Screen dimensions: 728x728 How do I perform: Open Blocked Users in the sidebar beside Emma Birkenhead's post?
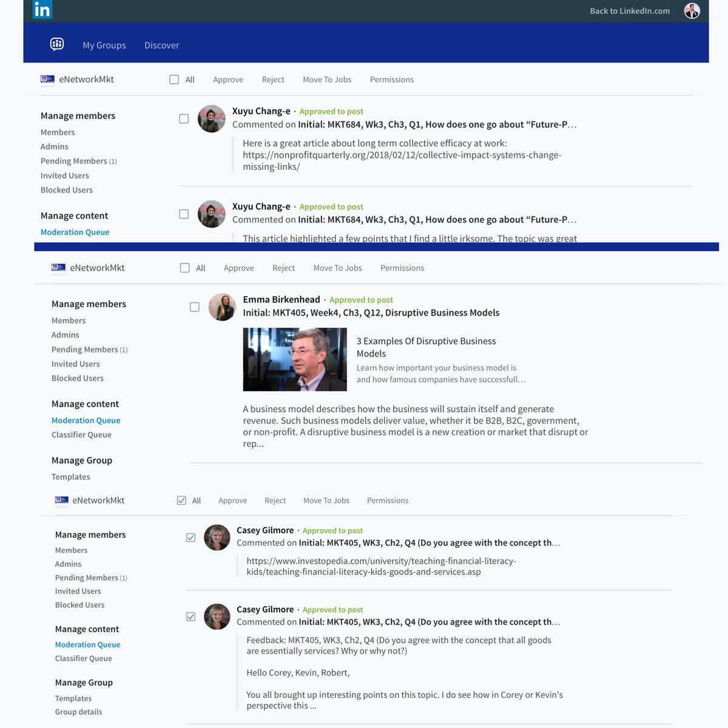(78, 378)
